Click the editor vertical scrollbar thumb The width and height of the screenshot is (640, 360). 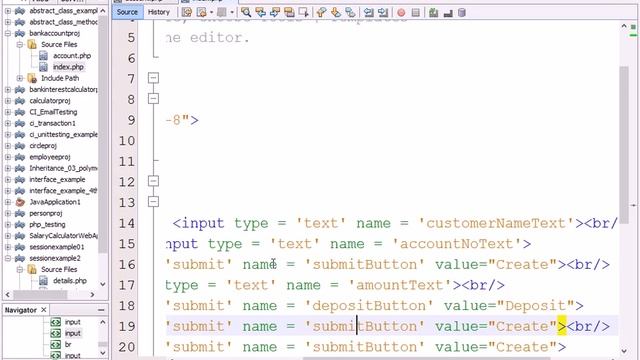pos(624,145)
